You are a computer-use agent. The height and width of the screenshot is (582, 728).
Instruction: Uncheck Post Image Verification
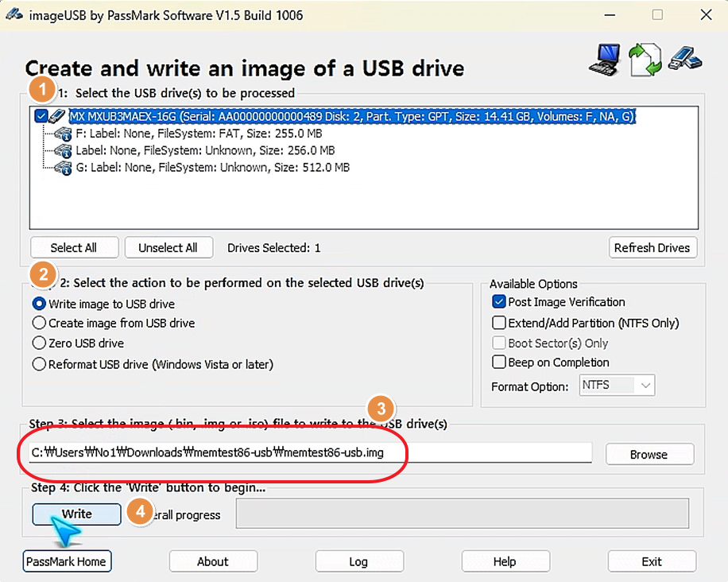click(x=499, y=301)
